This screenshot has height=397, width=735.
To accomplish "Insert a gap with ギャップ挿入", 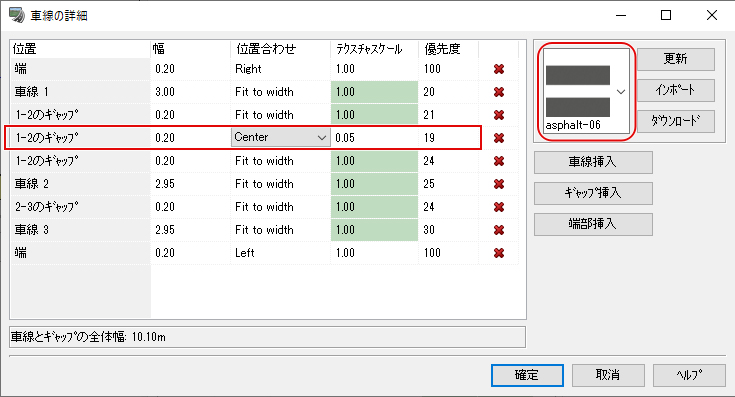I will coord(593,193).
